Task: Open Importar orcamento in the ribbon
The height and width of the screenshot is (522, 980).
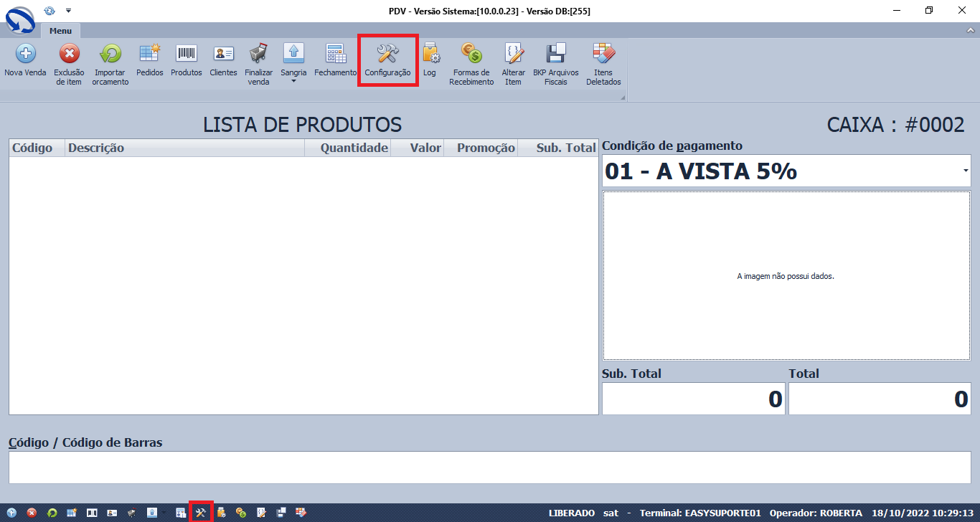Action: tap(110, 64)
